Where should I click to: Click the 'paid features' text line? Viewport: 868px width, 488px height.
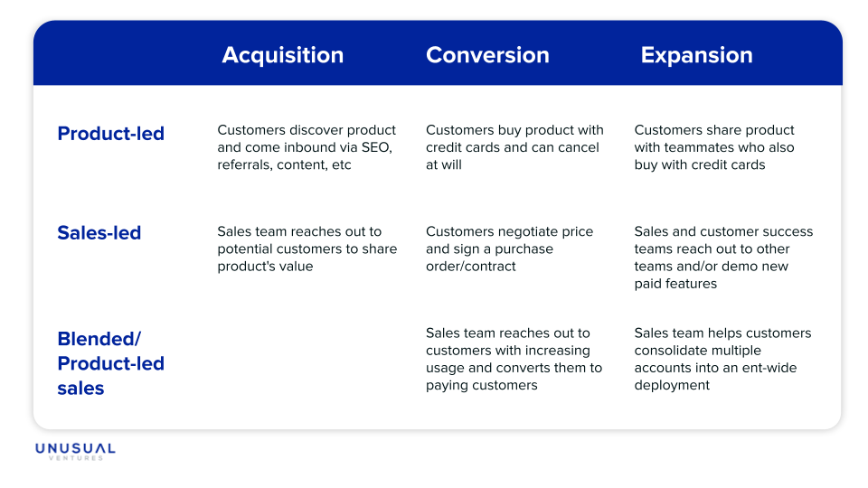(x=675, y=284)
